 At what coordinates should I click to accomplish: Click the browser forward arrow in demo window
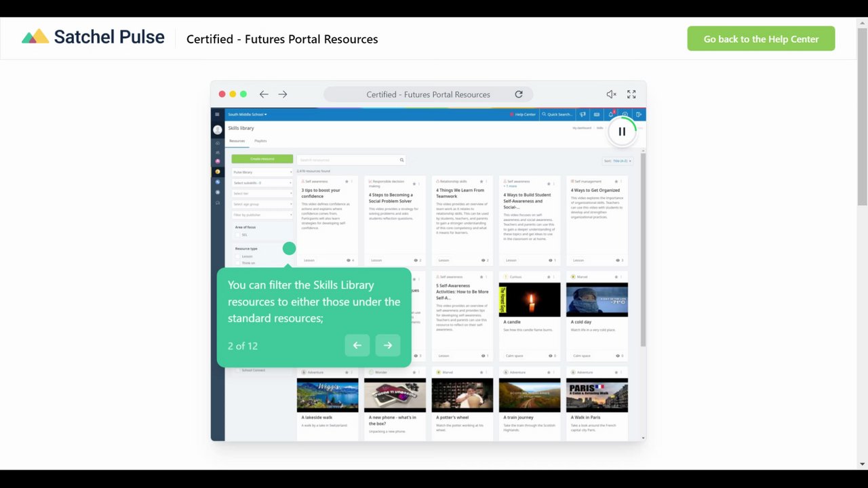(x=283, y=94)
